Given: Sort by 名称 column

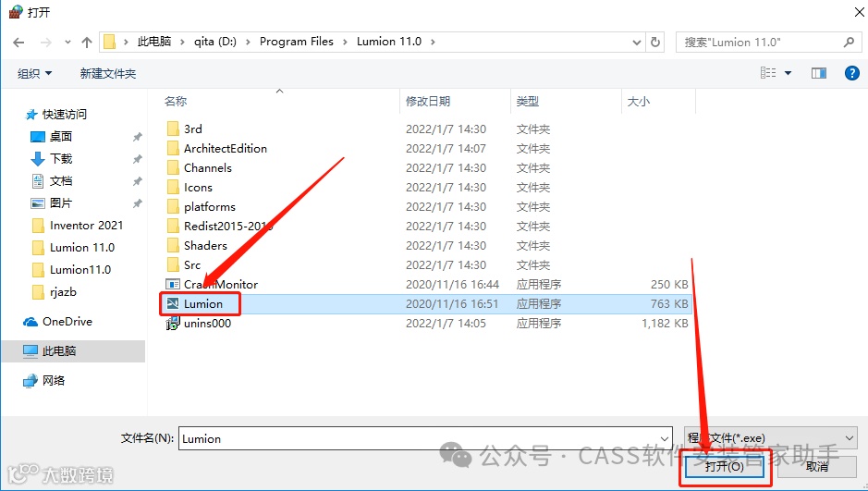Looking at the screenshot, I should (x=176, y=102).
